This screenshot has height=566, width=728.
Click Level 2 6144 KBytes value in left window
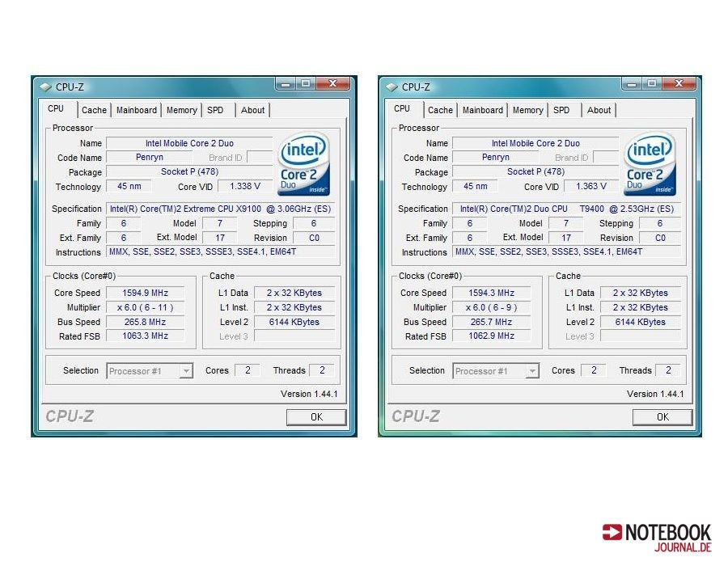[x=294, y=322]
